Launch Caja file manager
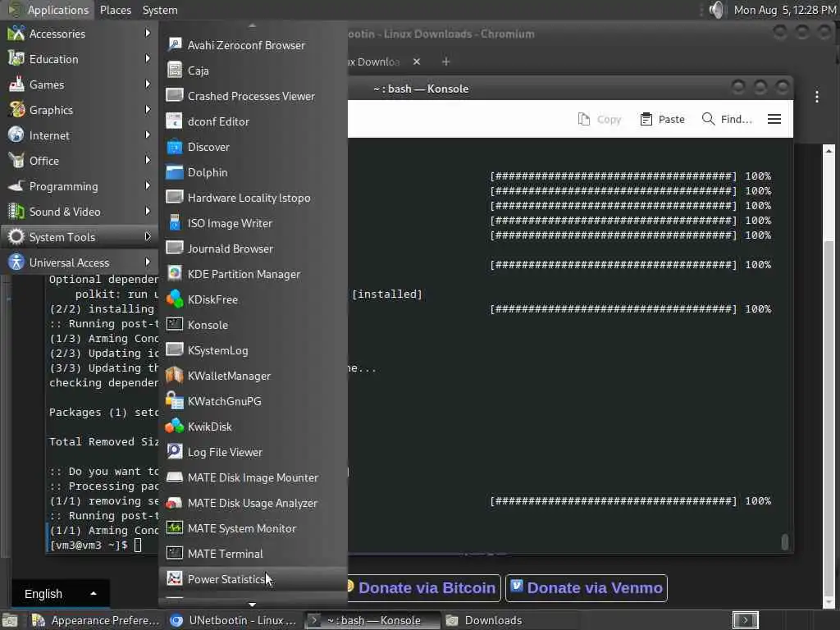840x630 pixels. [253, 71]
